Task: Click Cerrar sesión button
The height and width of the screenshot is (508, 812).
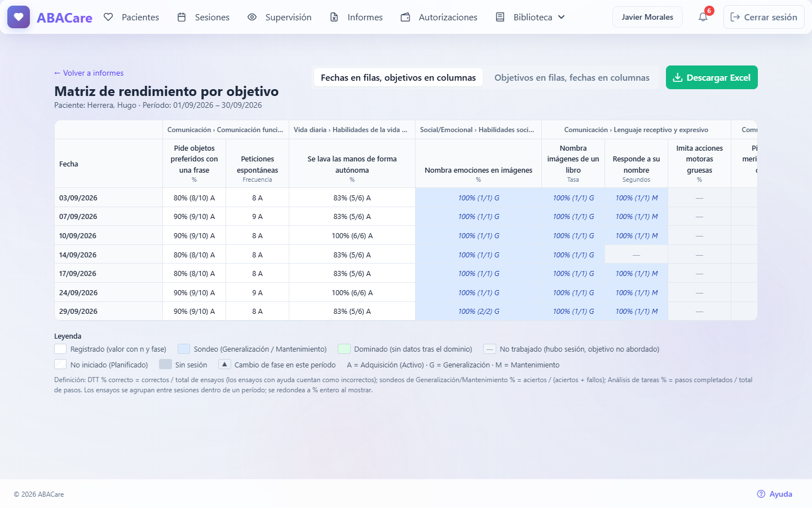Action: (x=764, y=17)
